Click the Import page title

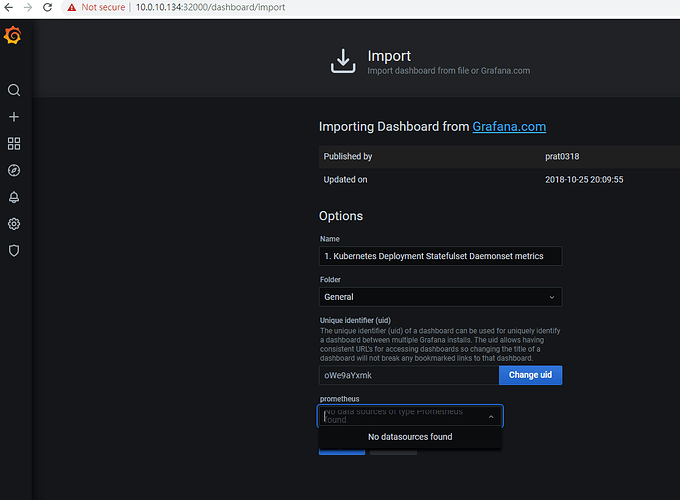389,56
